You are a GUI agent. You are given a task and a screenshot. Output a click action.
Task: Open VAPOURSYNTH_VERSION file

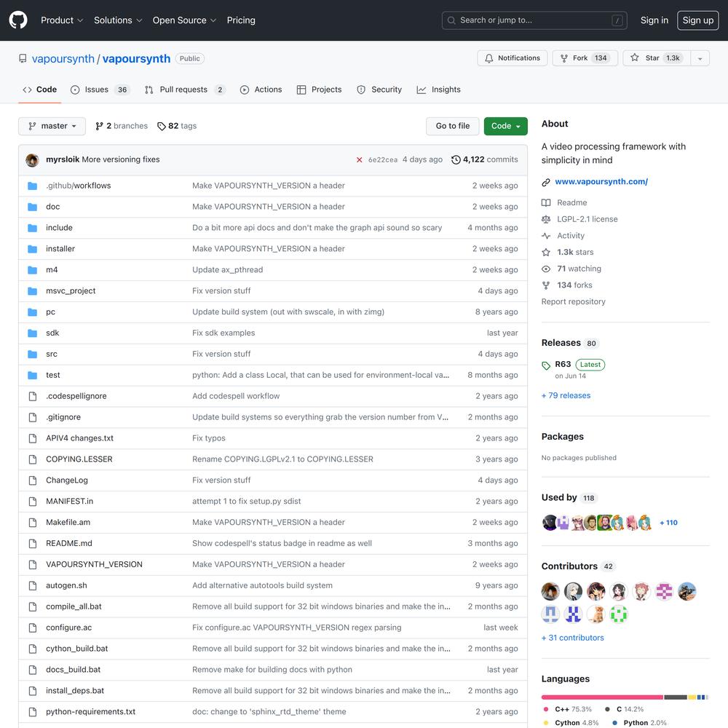94,565
